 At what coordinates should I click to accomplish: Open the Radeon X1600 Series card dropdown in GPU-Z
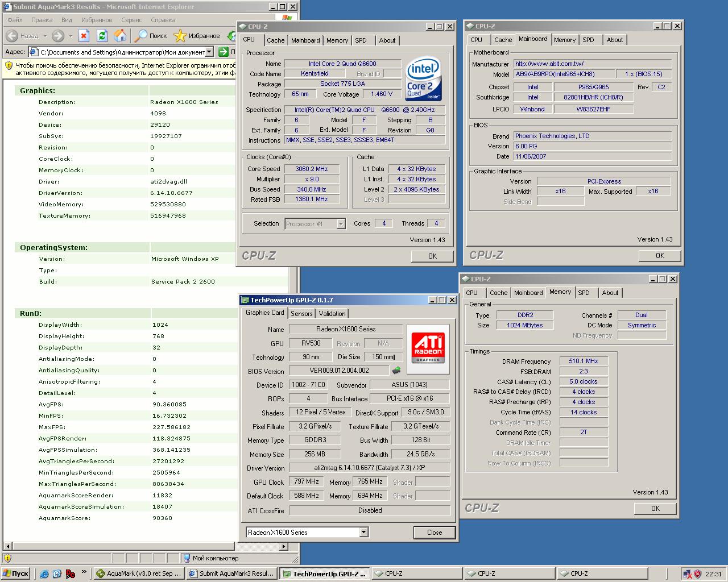coord(363,532)
